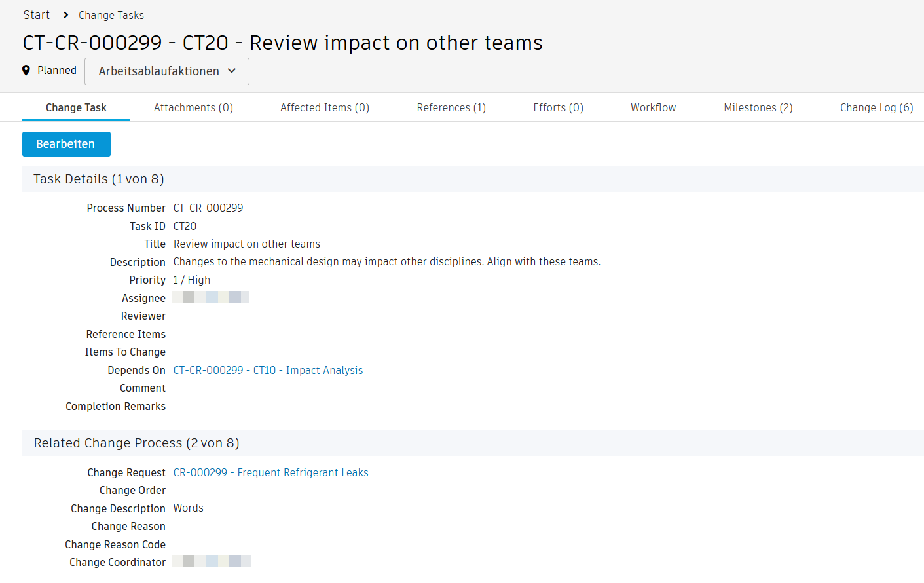Switch to the Attachments (0) tab
924x583 pixels.
pos(193,108)
